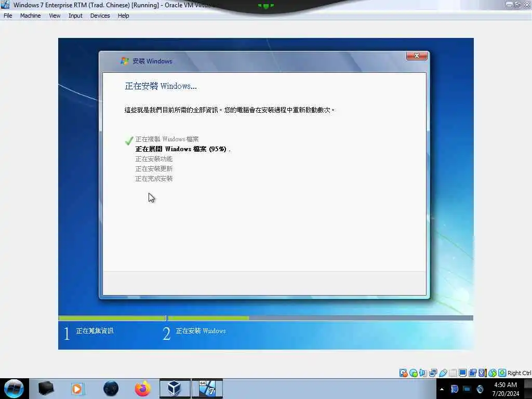The image size is (532, 399).
Task: Click the 正在蒐集資訊 stage label
Action: point(95,331)
